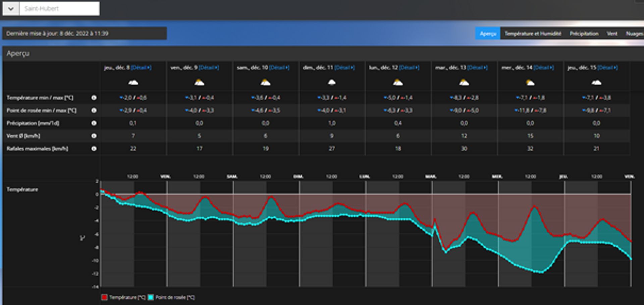644x305 pixels.
Task: Click the sunny cloud icon for déc. 14
Action: 530,82
